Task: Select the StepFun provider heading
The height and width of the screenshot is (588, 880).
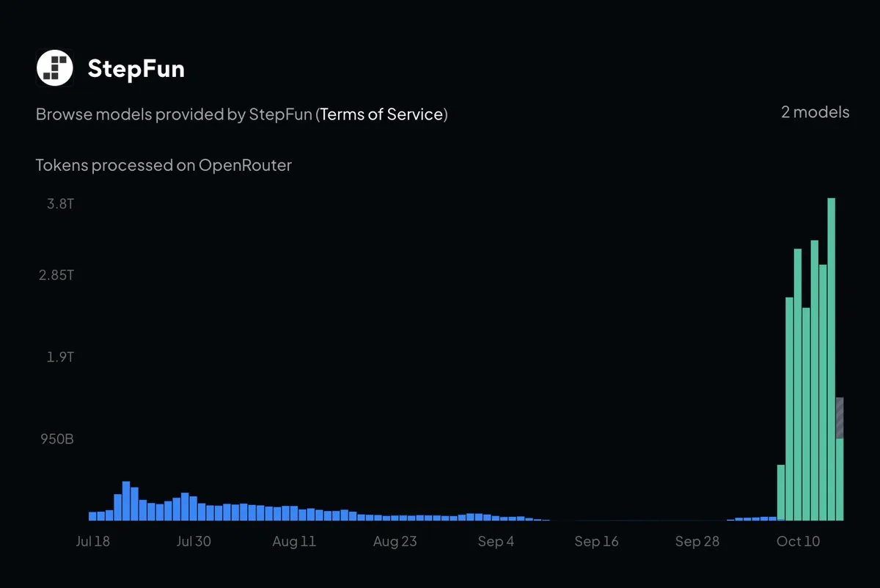Action: tap(136, 69)
